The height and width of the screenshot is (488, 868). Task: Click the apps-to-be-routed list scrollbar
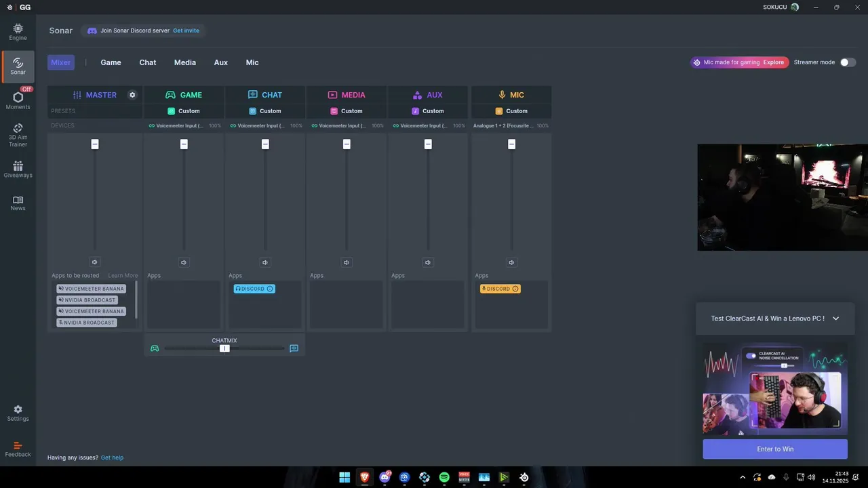point(136,299)
